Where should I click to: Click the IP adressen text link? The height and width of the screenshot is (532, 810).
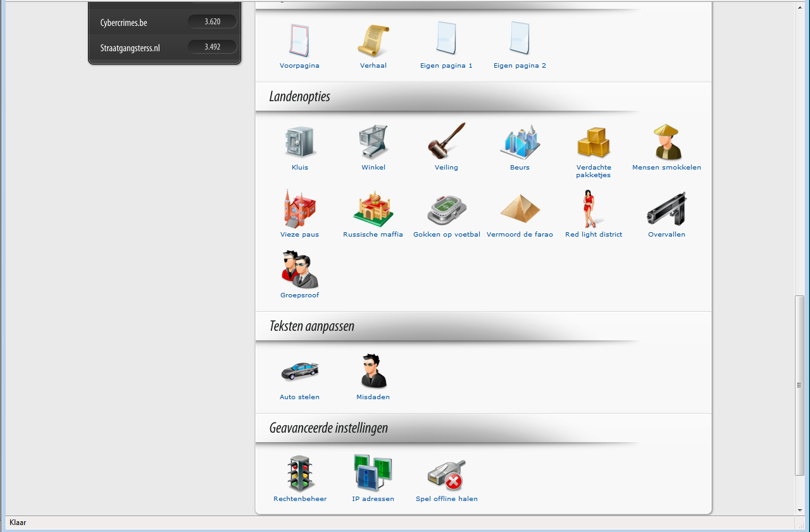373,499
